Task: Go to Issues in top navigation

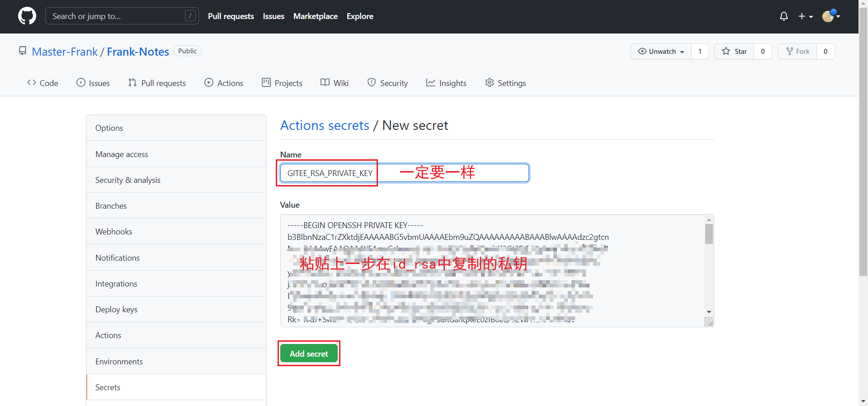Action: [274, 16]
